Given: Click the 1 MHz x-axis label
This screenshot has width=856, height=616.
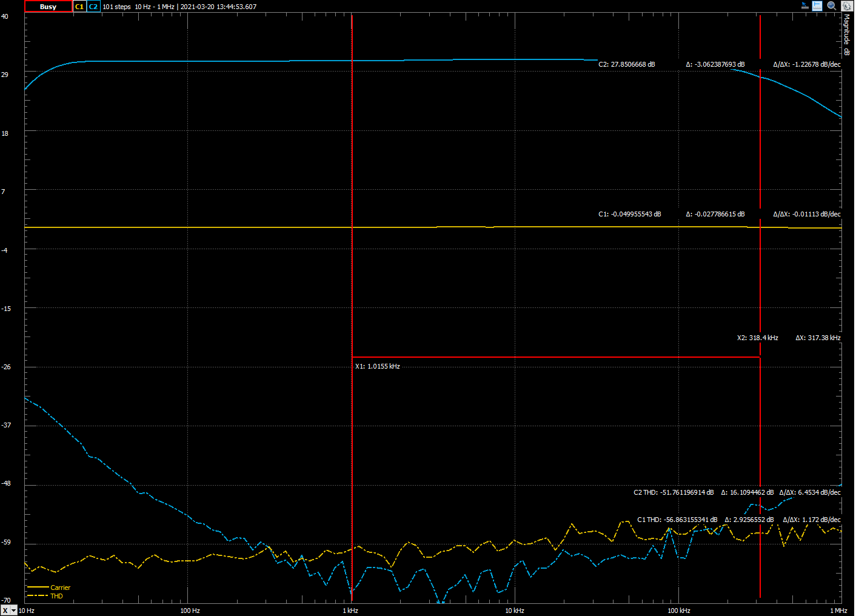Looking at the screenshot, I should point(838,611).
